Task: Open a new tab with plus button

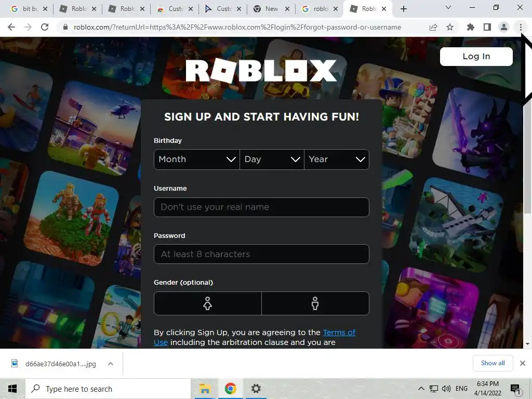Action: click(x=403, y=9)
